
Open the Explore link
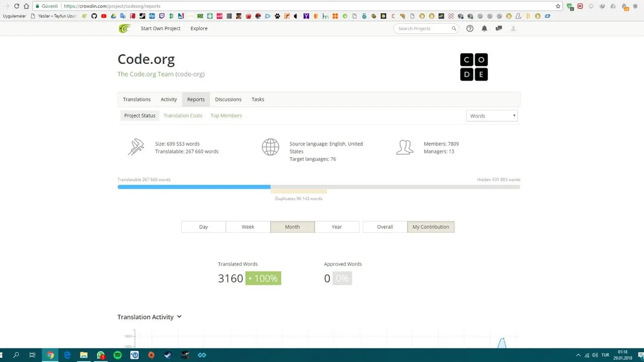pos(199,29)
